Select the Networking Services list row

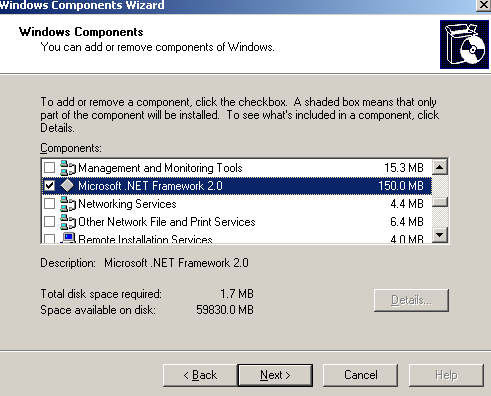[237, 204]
